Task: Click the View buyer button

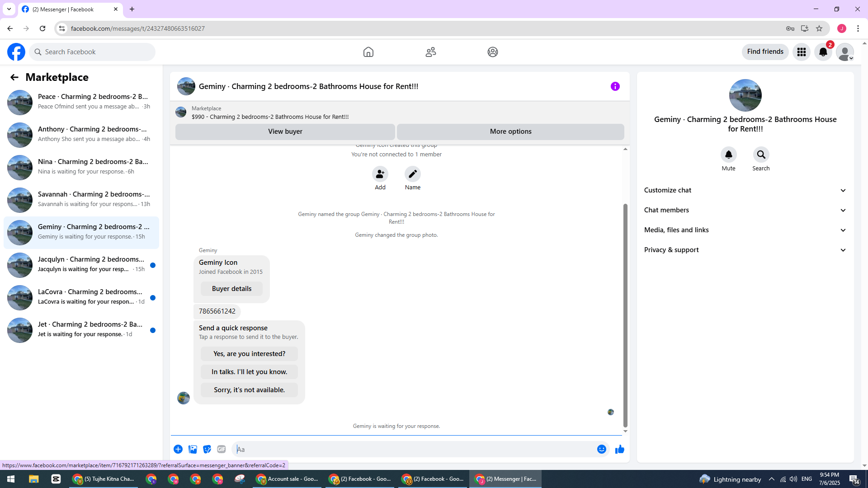Action: click(285, 131)
